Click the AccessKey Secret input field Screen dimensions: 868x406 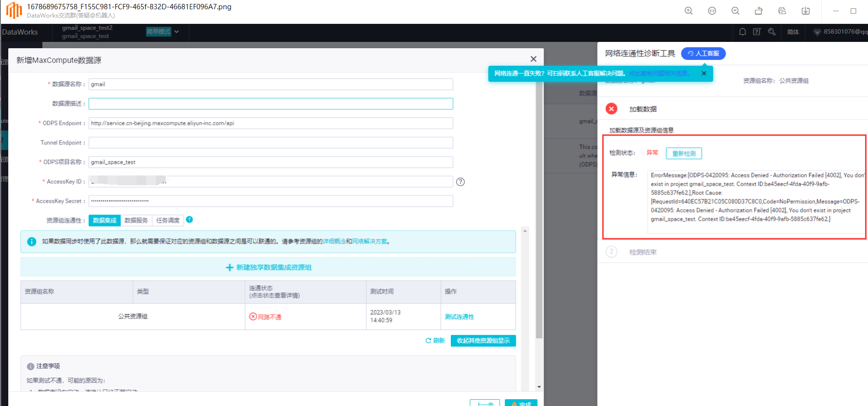tap(271, 201)
